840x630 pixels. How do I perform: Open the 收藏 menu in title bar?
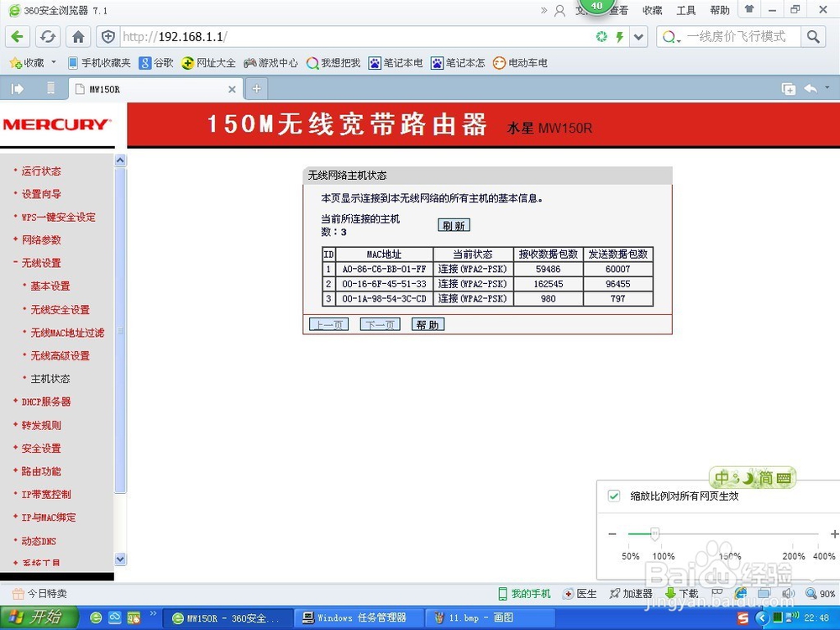[x=653, y=10]
